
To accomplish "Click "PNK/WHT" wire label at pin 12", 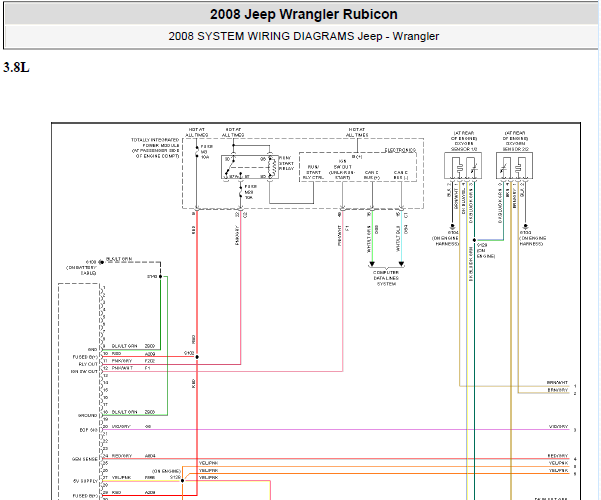I will [x=122, y=368].
